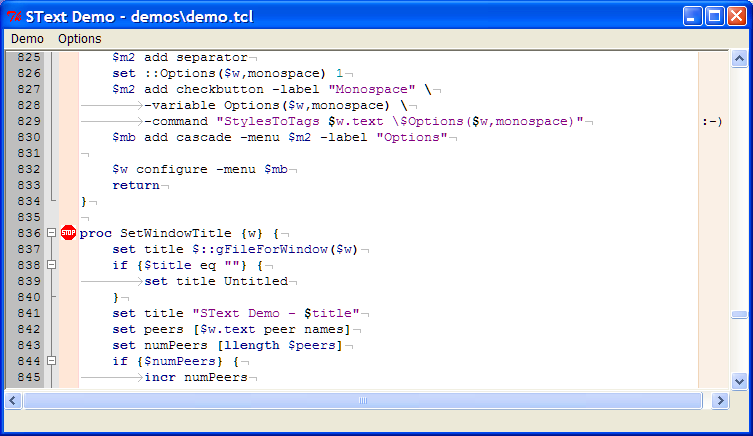Image resolution: width=753 pixels, height=436 pixels.
Task: Click line number 830 in the gutter
Action: (x=29, y=137)
